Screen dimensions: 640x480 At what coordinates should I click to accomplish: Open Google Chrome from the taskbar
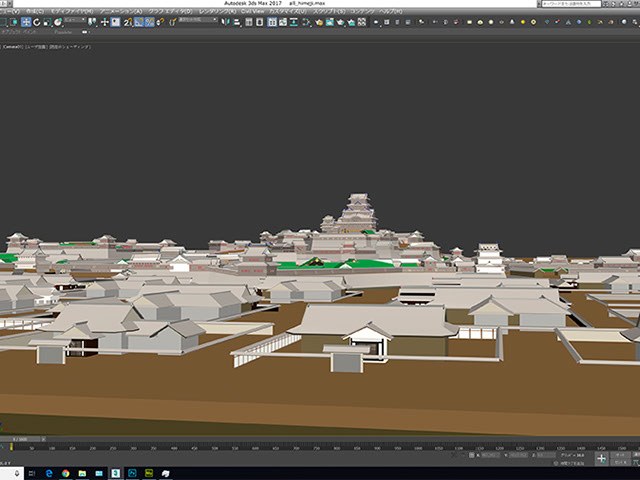coord(64,472)
